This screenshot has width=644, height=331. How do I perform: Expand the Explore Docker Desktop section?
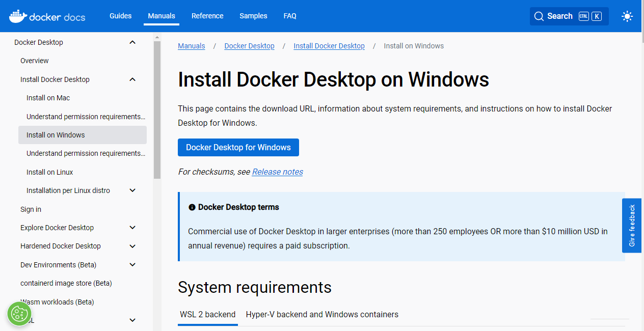pos(132,228)
